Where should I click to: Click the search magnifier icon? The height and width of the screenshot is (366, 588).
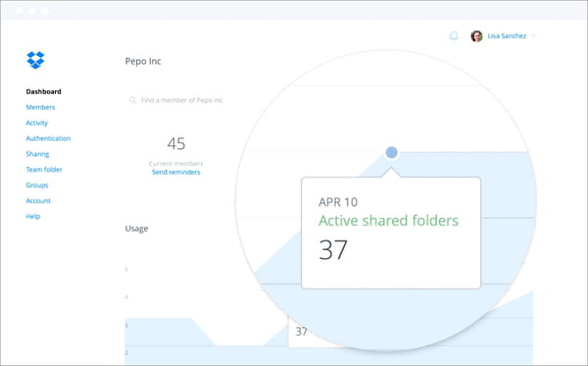[132, 100]
